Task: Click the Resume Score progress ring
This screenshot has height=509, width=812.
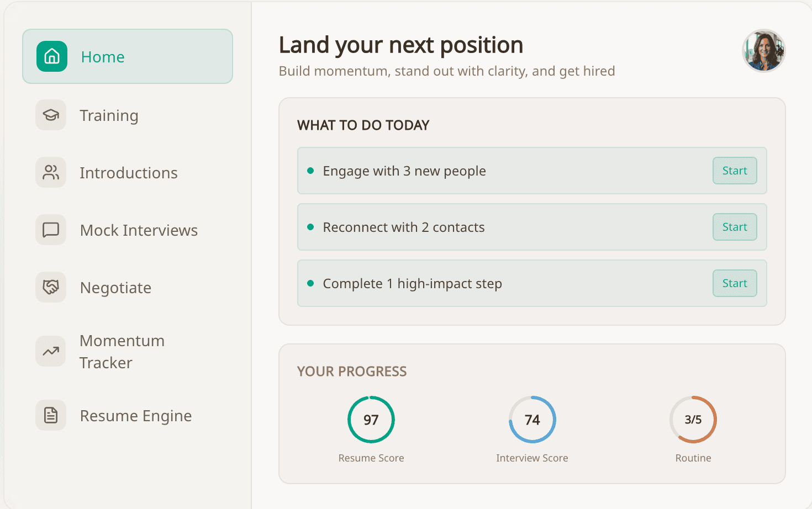Action: 371,419
